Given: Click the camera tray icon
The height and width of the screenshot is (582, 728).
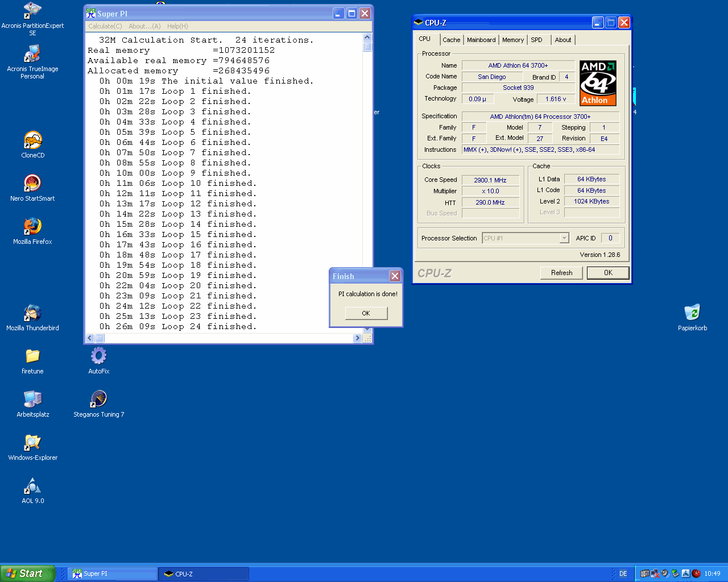Looking at the screenshot, I should coord(645,573).
